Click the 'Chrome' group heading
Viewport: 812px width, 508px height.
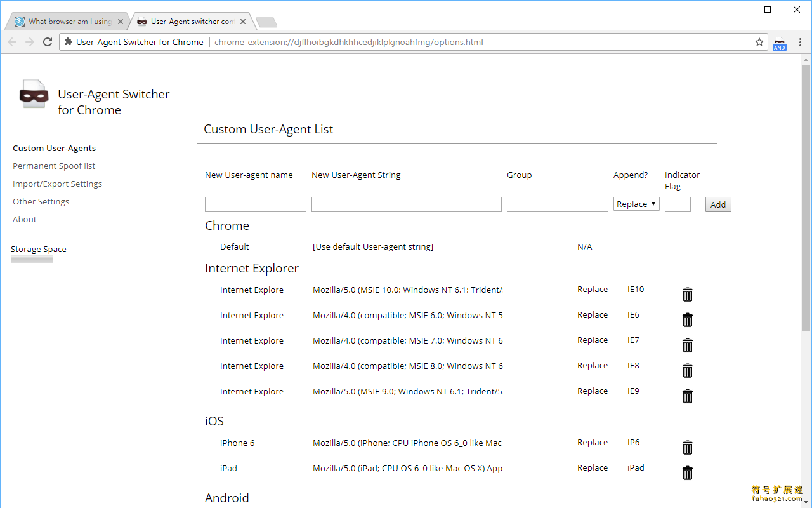(227, 225)
